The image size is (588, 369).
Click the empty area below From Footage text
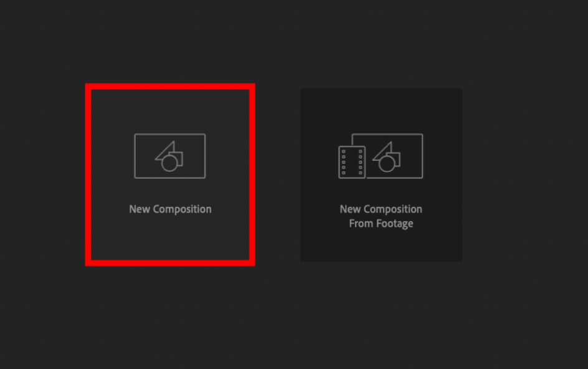[x=381, y=246]
